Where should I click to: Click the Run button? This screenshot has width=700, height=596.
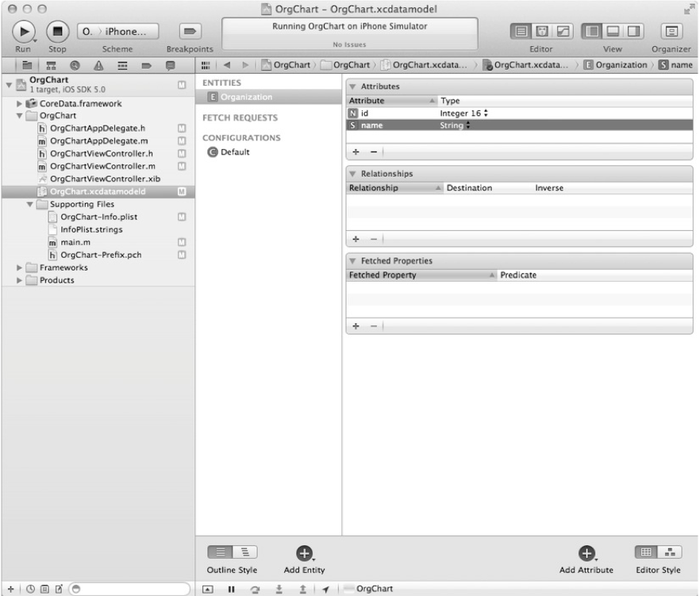pos(24,32)
